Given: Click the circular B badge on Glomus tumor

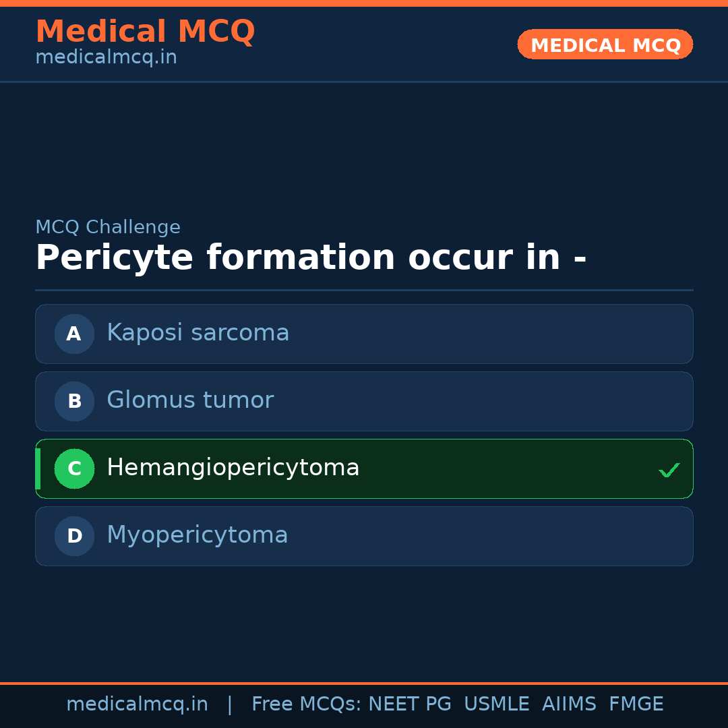Looking at the screenshot, I should coord(74,401).
